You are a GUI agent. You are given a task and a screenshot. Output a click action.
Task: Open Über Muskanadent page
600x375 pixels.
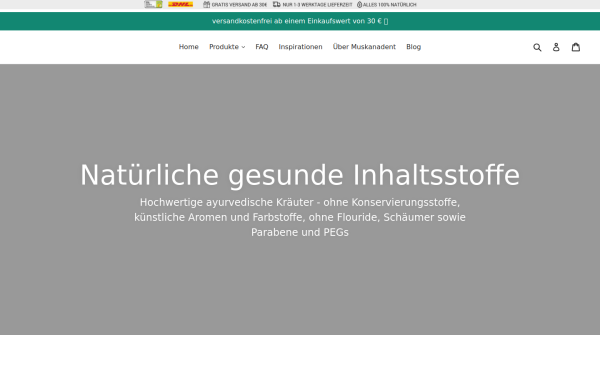364,47
